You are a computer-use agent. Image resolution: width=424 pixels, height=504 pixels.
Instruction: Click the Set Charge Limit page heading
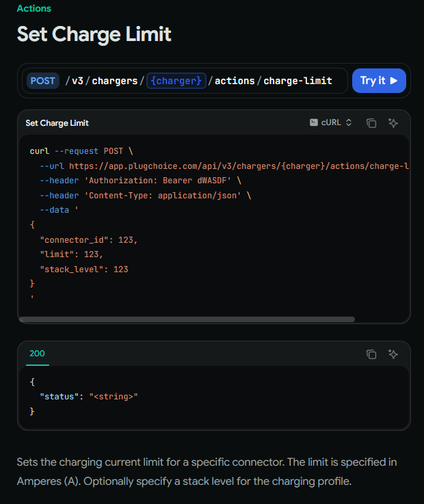tap(94, 34)
